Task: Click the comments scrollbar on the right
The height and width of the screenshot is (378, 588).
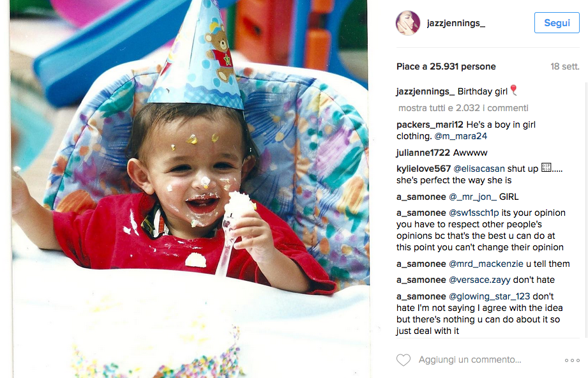Action: coord(586,210)
